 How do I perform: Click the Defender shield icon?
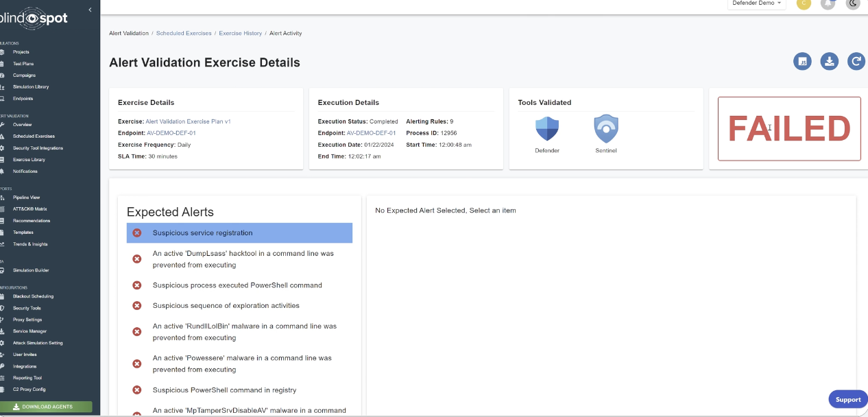pyautogui.click(x=546, y=129)
